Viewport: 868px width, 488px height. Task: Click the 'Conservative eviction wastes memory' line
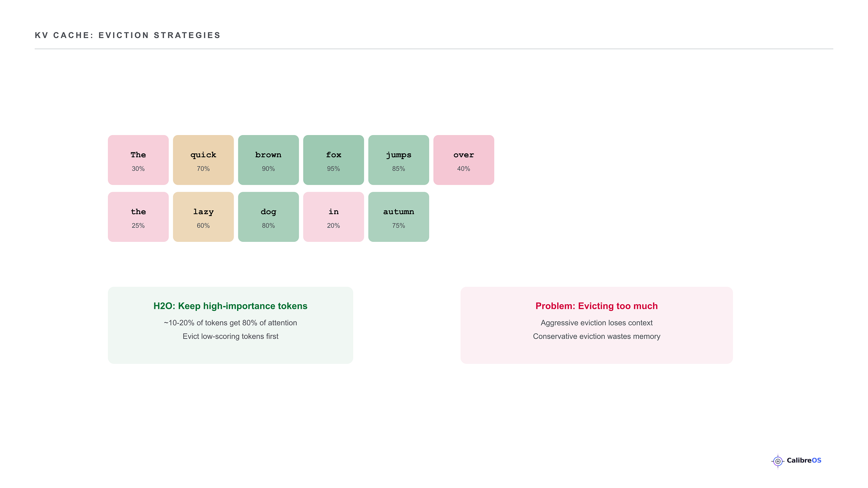point(596,336)
